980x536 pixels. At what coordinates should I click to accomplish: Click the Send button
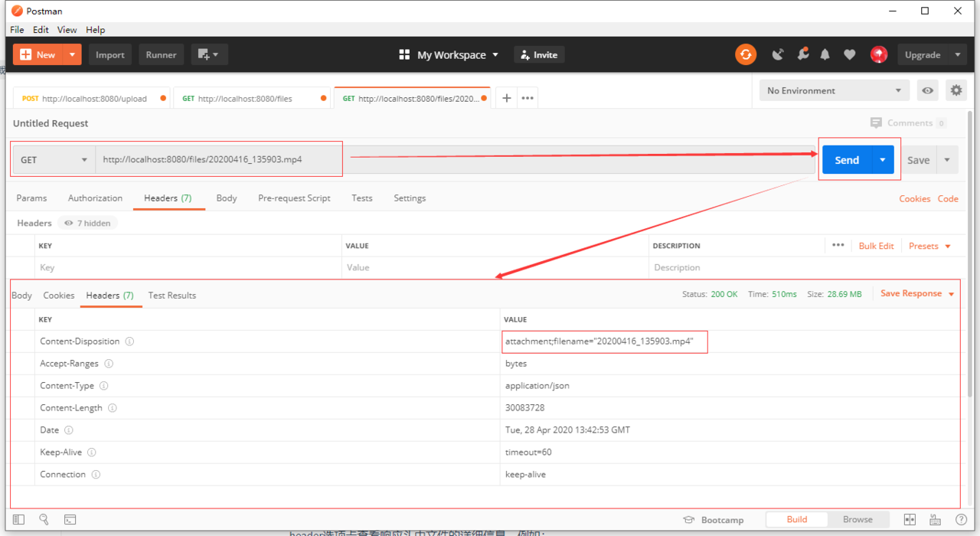tap(847, 160)
